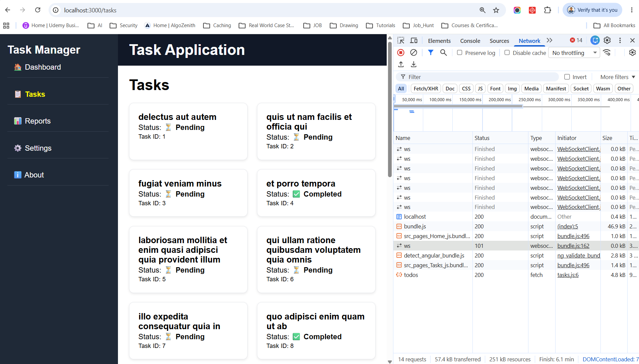Click the bundle.js:162 initiator link
This screenshot has width=639, height=364.
[573, 246]
